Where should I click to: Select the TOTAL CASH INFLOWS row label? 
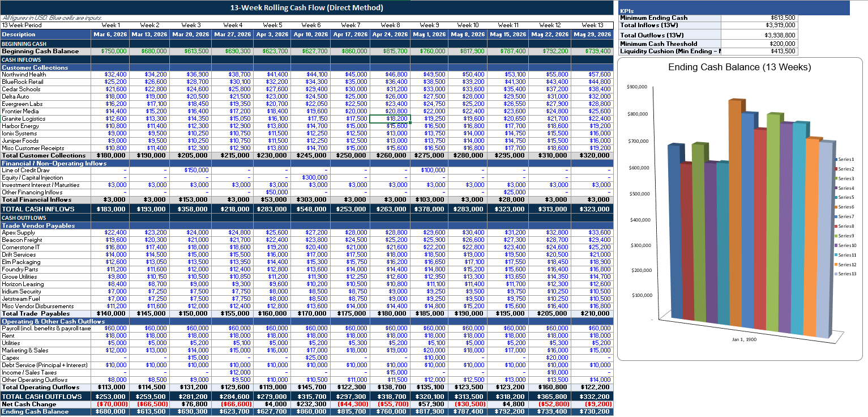[46, 209]
